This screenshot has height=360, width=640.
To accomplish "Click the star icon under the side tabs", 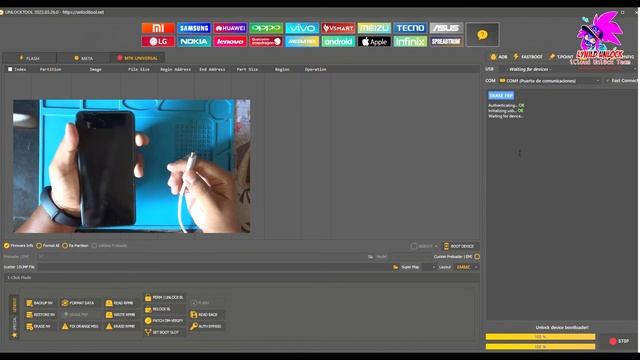I will tap(14, 335).
